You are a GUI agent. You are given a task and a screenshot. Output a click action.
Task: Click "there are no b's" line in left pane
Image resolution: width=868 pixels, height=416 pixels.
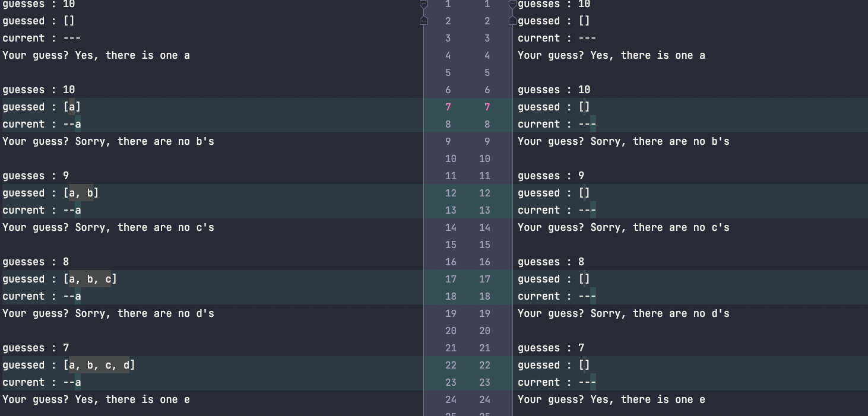coord(108,141)
